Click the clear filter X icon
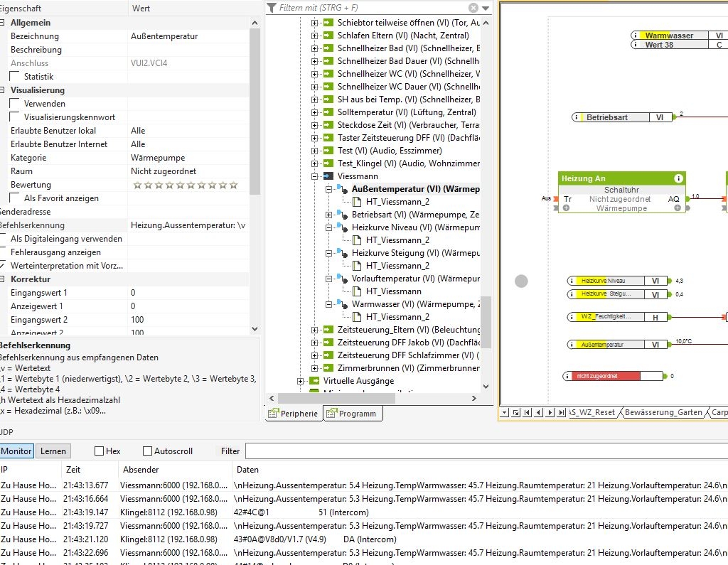 [473, 8]
